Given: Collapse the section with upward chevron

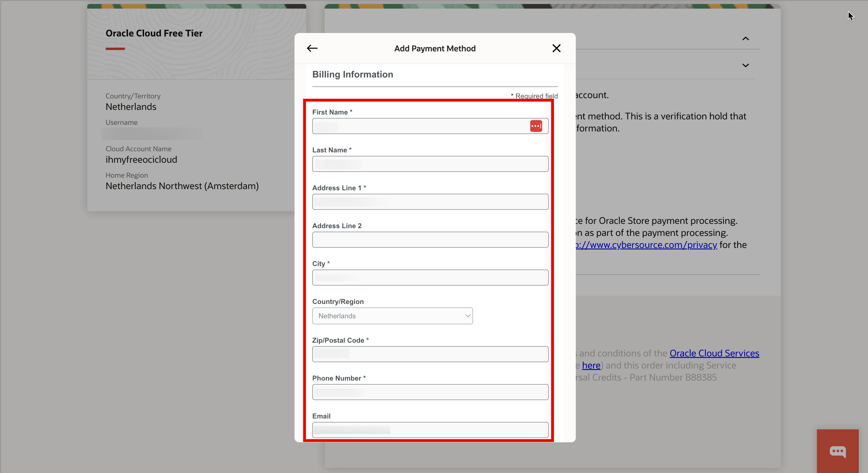Looking at the screenshot, I should pyautogui.click(x=745, y=39).
